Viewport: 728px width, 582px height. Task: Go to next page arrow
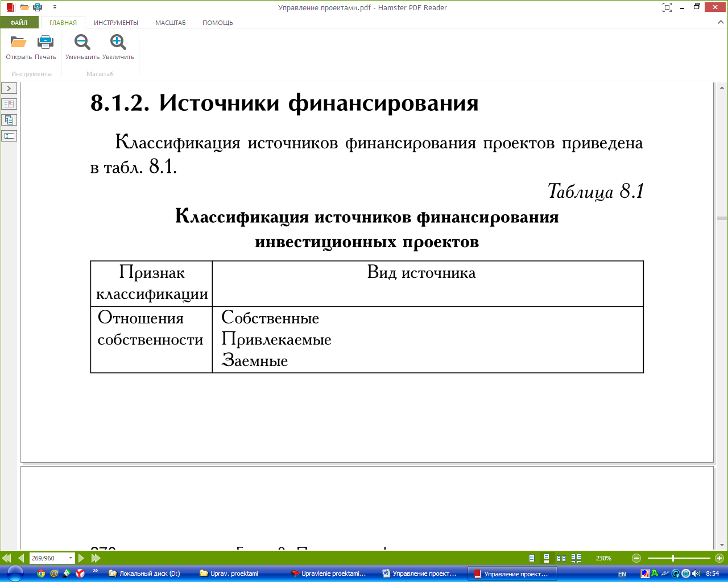click(81, 558)
